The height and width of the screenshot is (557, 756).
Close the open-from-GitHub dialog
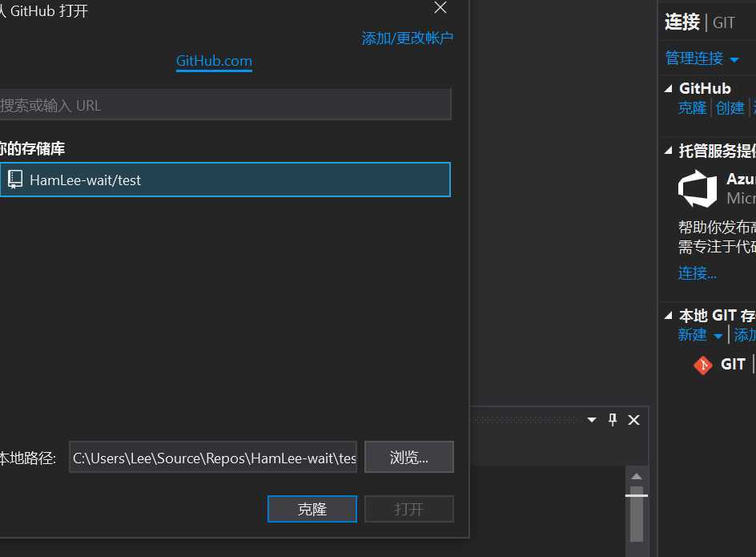440,7
